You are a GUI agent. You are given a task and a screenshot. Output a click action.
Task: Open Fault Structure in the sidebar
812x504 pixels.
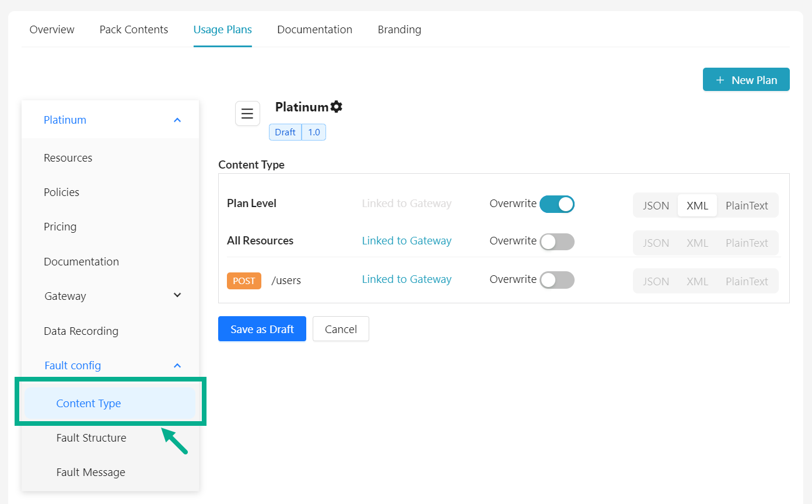coord(91,437)
